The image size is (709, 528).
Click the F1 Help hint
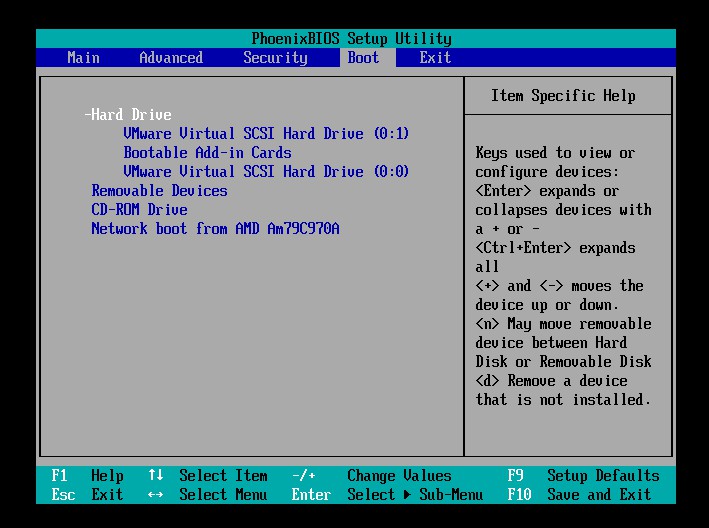pyautogui.click(x=87, y=476)
